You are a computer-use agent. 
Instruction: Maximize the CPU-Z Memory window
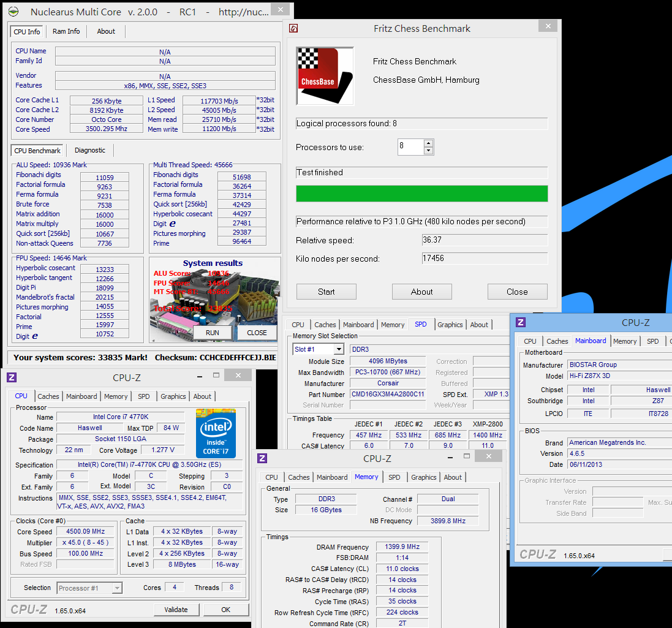(467, 456)
